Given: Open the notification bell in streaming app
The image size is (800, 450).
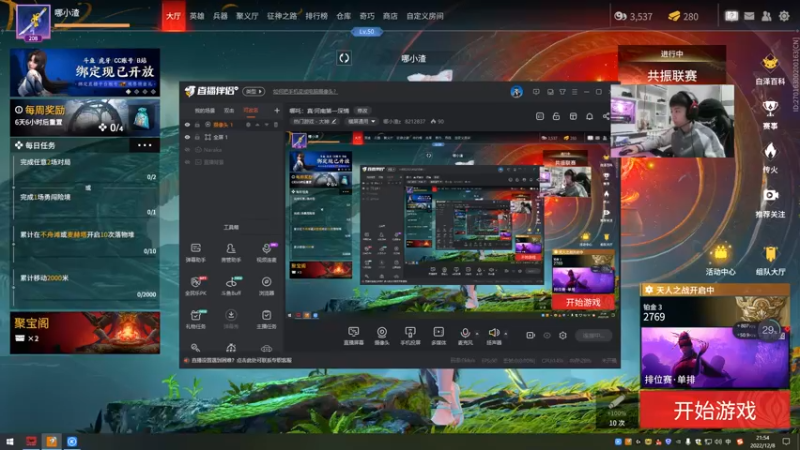Looking at the screenshot, I should 589,116.
